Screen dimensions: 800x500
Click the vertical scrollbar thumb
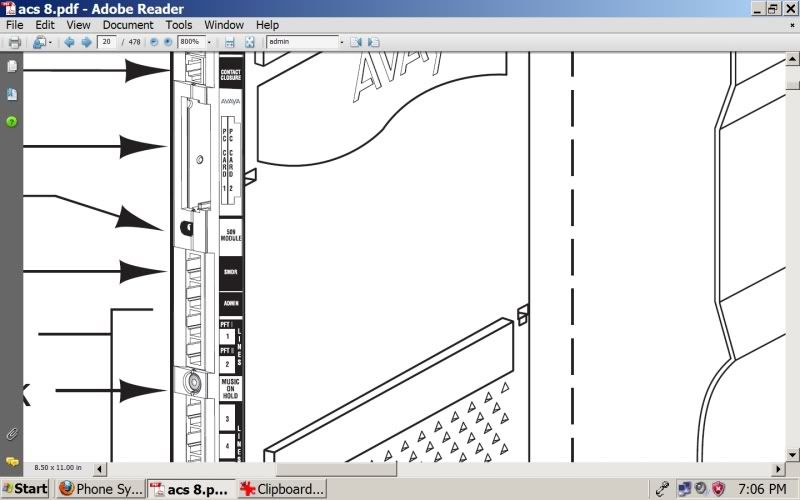792,85
